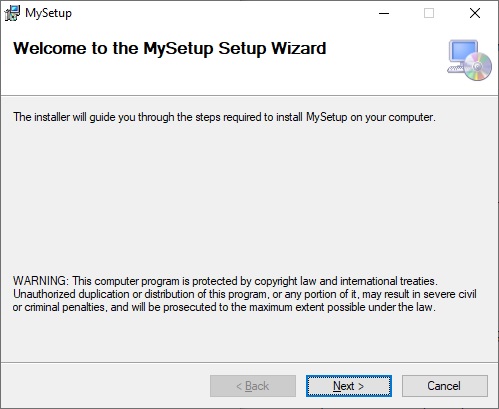The height and width of the screenshot is (409, 499).
Task: Click the keyboard part of the banner computer icon
Action: [456, 69]
